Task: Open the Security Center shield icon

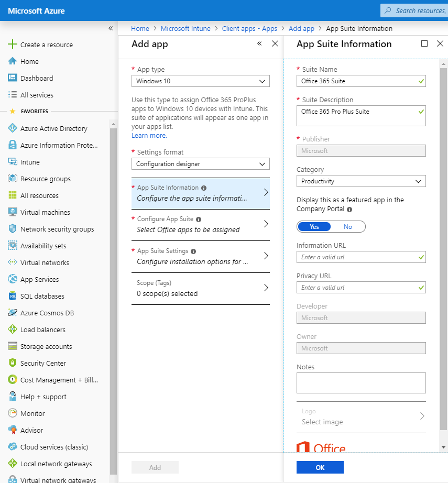Action: [x=13, y=363]
